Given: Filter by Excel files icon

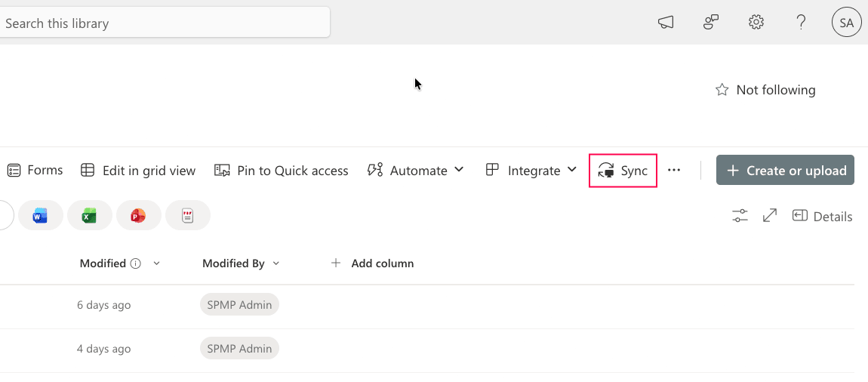Looking at the screenshot, I should [x=90, y=217].
